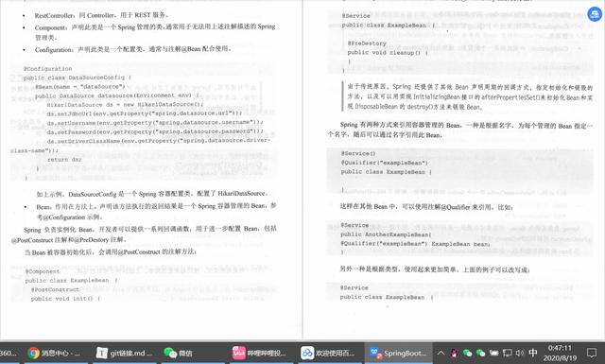The image size is (605, 364).
Task: Open the volume speaker tray icon
Action: (x=520, y=353)
